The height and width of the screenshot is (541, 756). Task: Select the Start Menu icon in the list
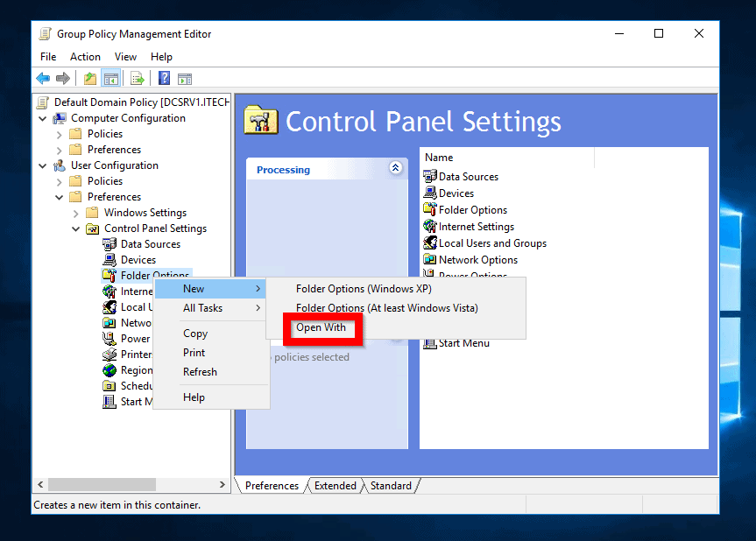pyautogui.click(x=430, y=342)
